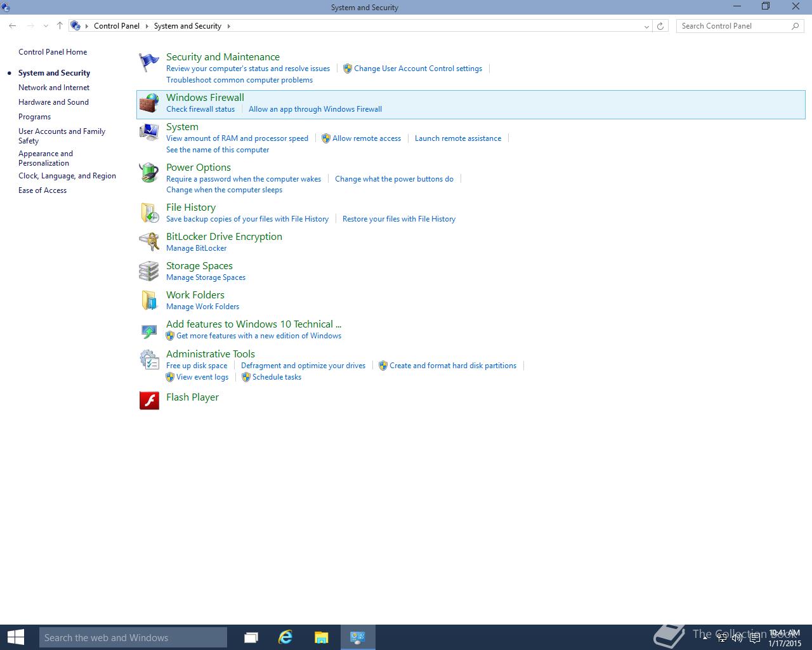The image size is (812, 650).
Task: Click the BitLocker Drive Encryption key icon
Action: point(149,242)
